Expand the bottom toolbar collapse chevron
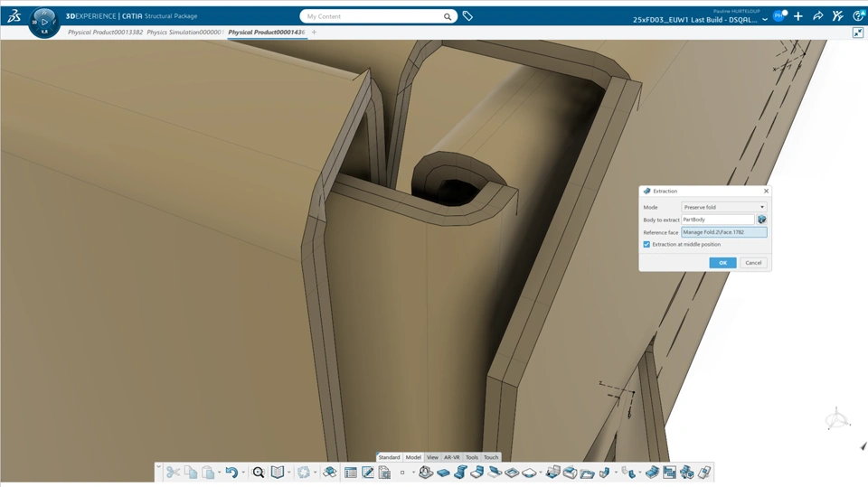868x487 pixels. point(158,466)
